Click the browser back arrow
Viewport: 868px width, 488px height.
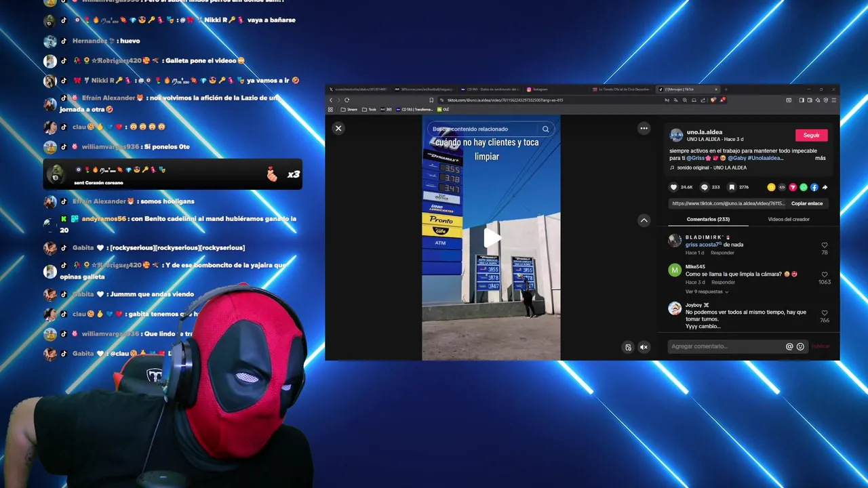(x=331, y=100)
